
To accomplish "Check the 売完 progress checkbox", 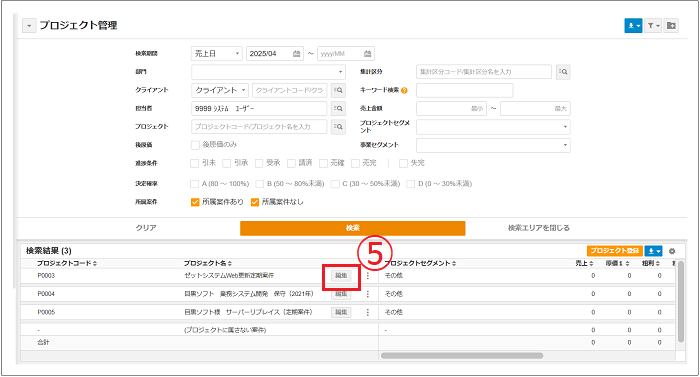I will point(356,163).
